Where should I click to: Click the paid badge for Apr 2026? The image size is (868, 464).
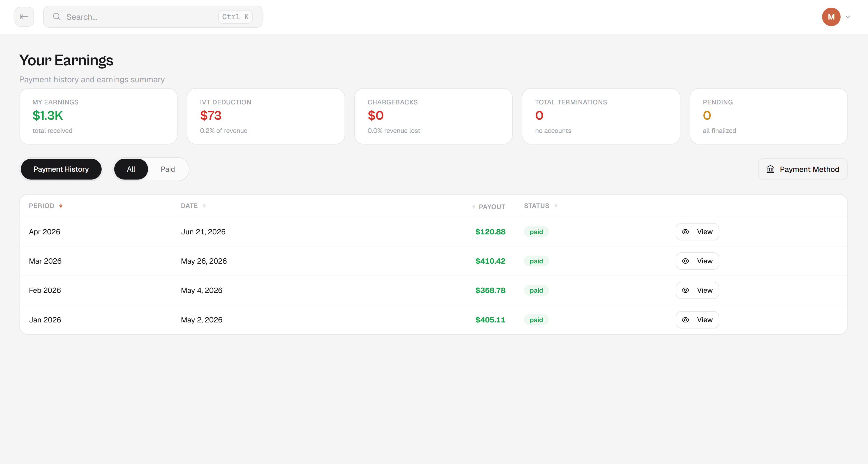point(536,232)
